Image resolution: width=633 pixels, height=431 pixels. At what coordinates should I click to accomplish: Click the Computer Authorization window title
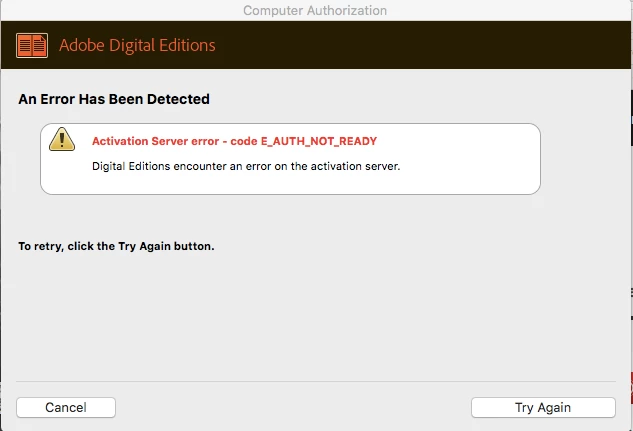315,10
